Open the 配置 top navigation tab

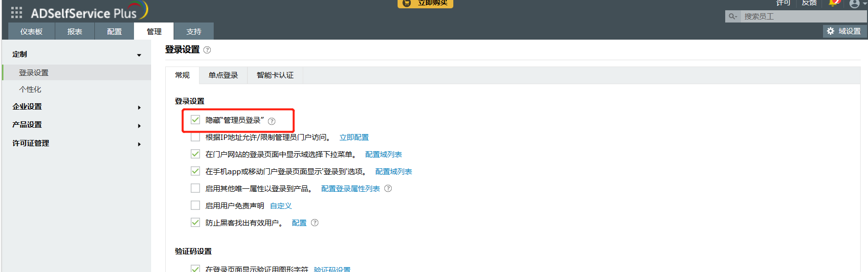pyautogui.click(x=114, y=32)
